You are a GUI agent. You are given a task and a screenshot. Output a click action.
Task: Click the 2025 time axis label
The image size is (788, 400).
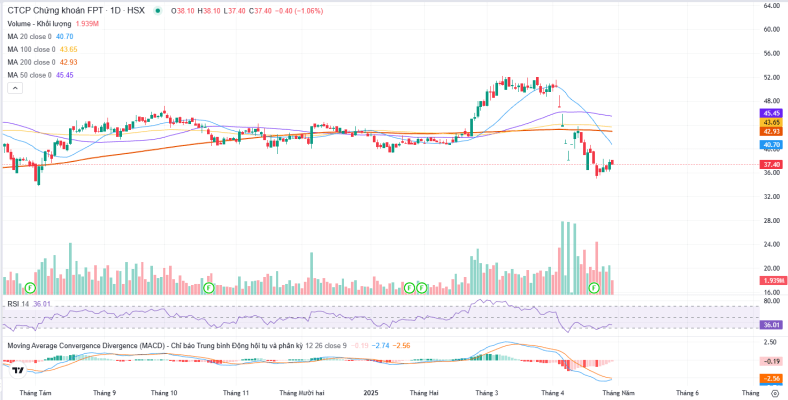370,392
